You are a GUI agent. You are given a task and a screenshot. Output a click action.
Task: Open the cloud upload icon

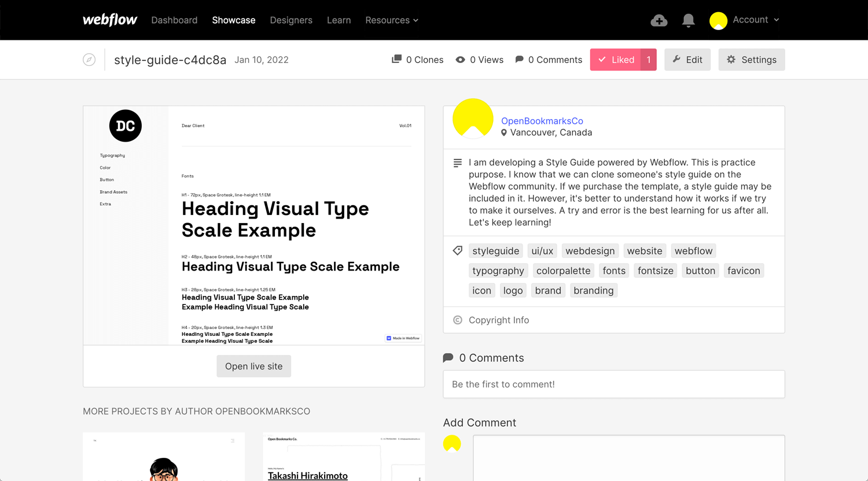[x=659, y=21]
